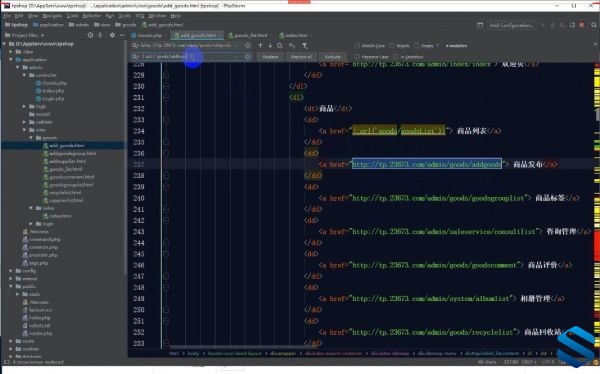
Task: Click the Exclude button
Action: 333,57
